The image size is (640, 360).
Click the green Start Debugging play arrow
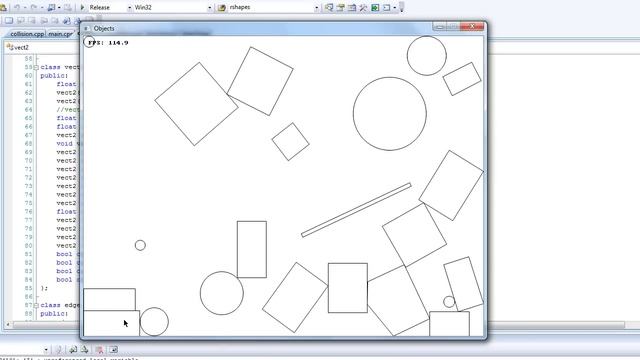pyautogui.click(x=82, y=7)
